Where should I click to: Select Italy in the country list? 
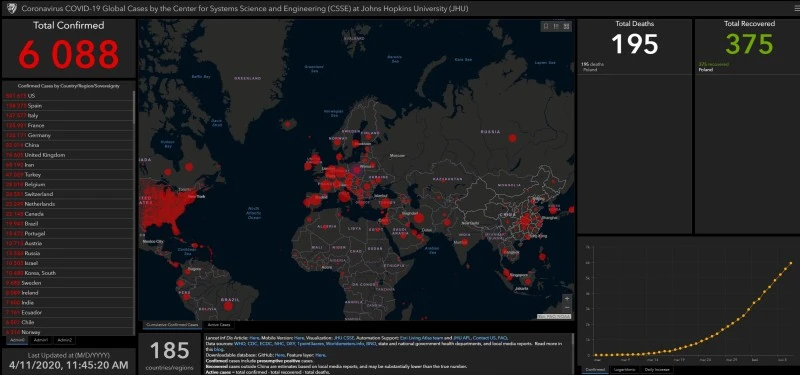click(68, 116)
